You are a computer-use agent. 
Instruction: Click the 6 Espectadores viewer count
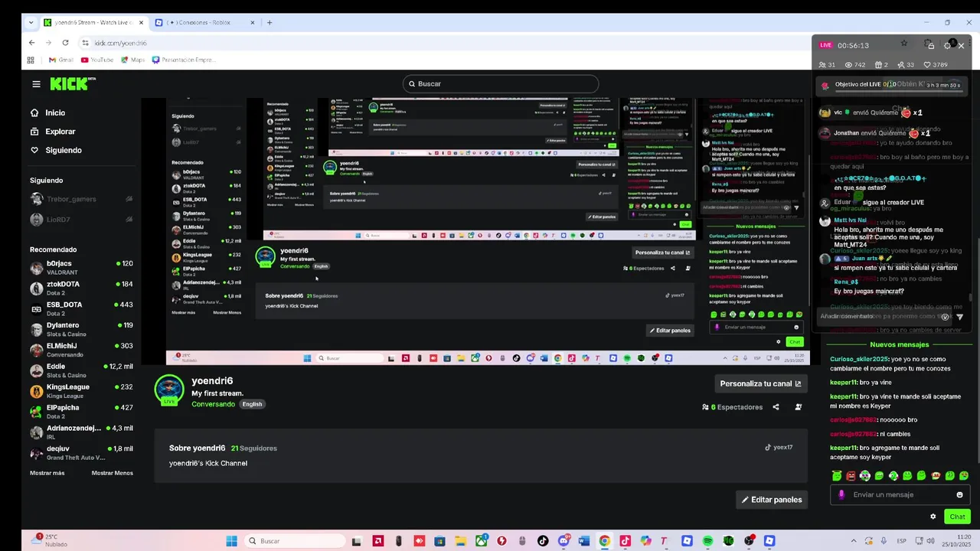point(733,407)
